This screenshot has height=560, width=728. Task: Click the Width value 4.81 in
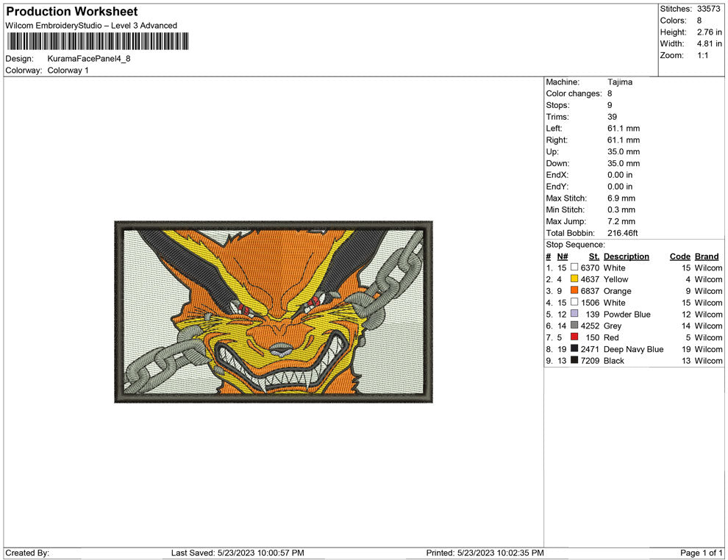click(x=710, y=43)
